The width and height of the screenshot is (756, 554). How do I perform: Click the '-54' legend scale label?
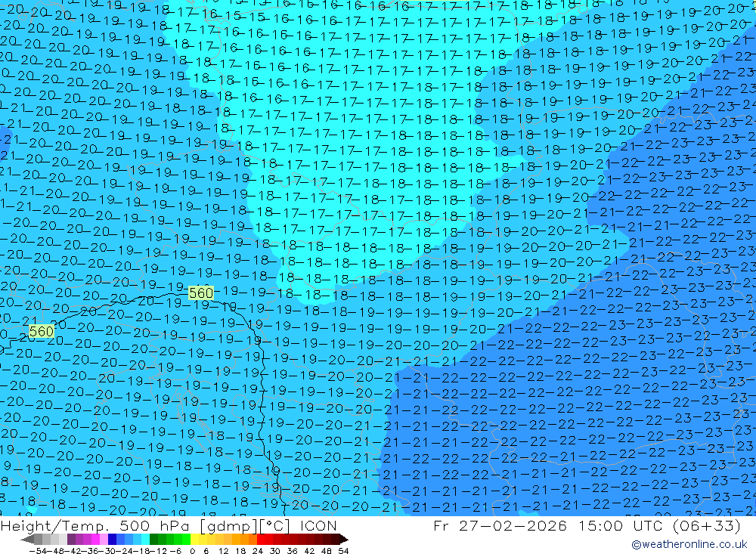38,551
